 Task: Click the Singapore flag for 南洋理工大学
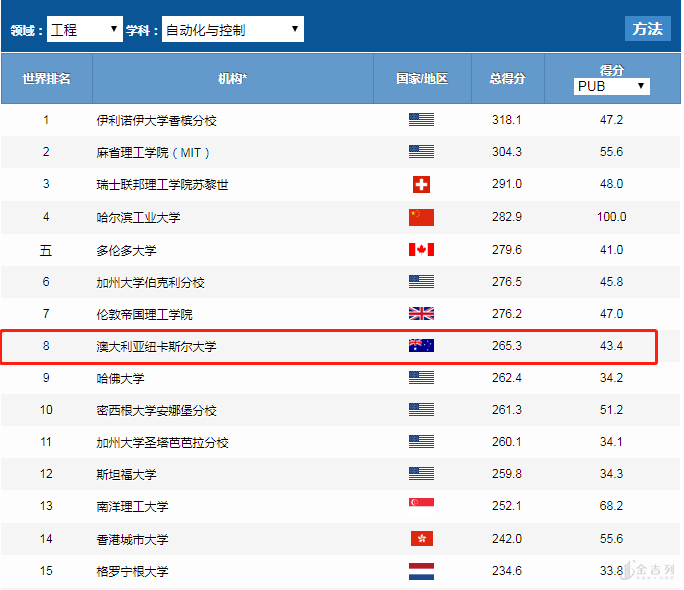coord(421,506)
